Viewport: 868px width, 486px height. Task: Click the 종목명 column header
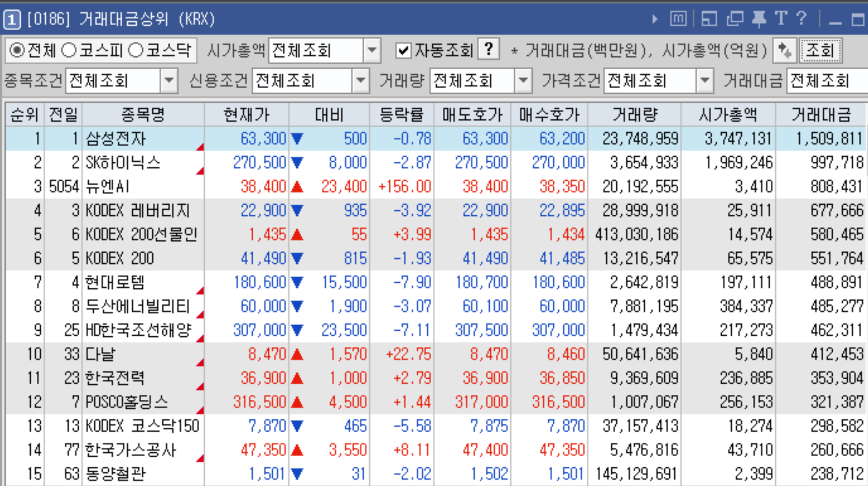[x=143, y=115]
